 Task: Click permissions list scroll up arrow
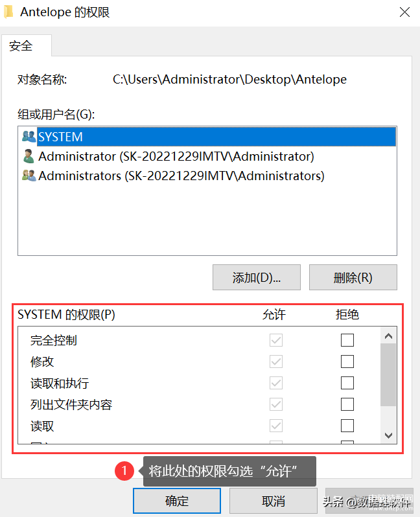tap(388, 336)
